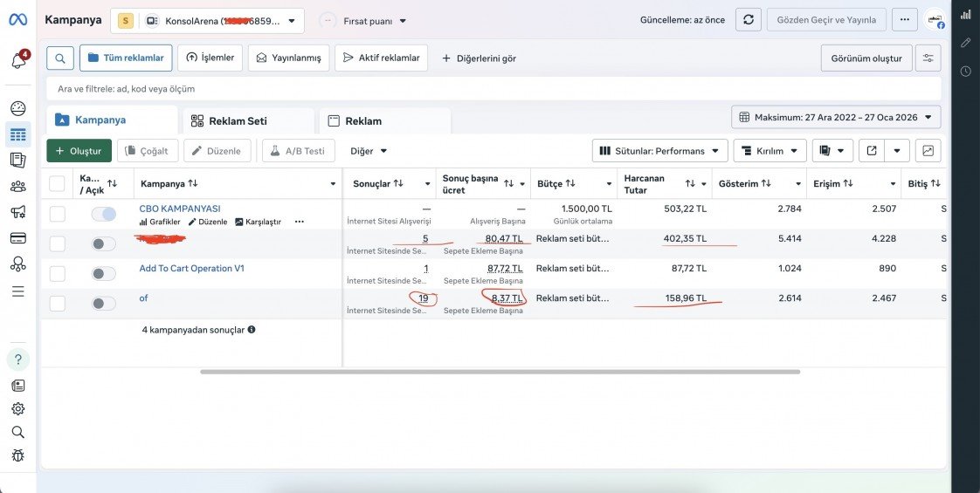
Task: Tick the checkbox for campaign 'of'
Action: (x=57, y=304)
